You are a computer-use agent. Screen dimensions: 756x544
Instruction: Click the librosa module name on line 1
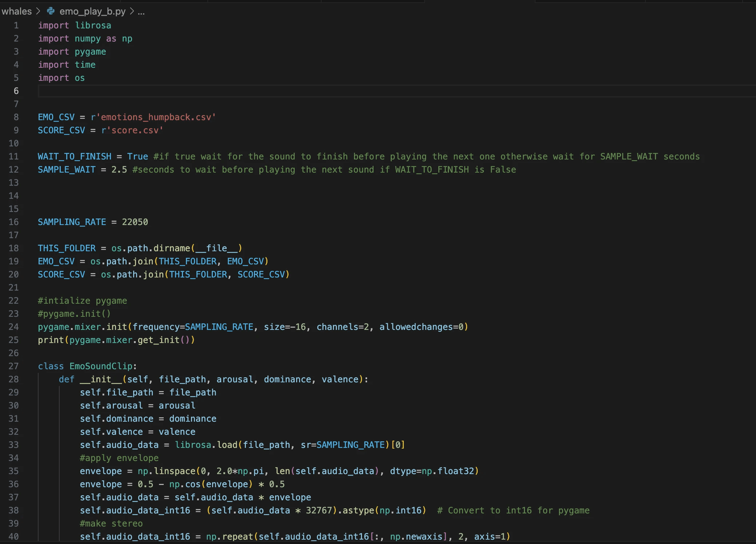(93, 25)
